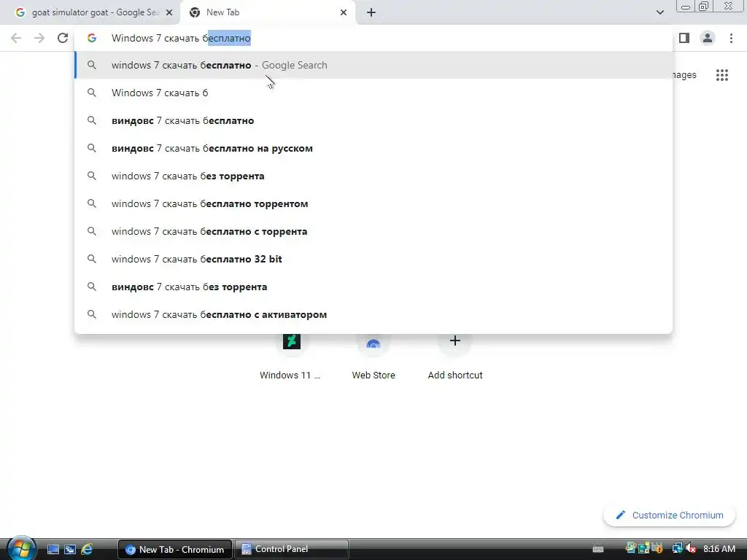Click the on-screen keyboard tray icon
Viewport: 747px width, 560px height.
pos(598,550)
